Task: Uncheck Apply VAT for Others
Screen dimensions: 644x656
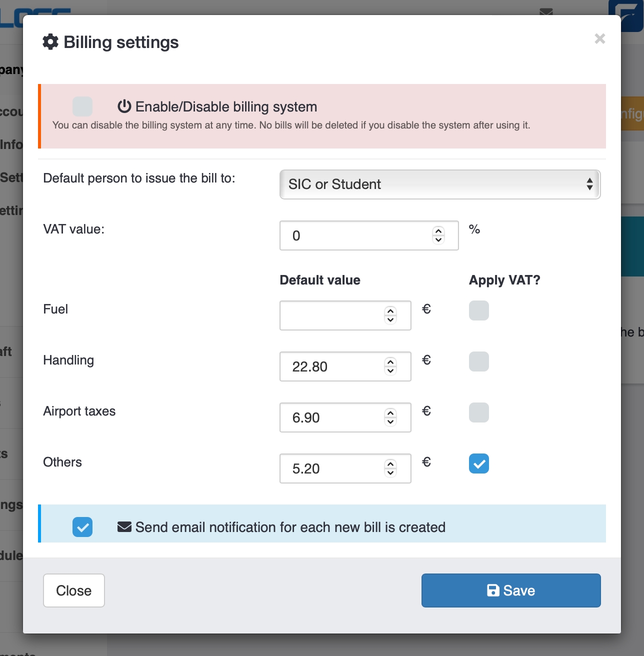Action: pyautogui.click(x=478, y=463)
